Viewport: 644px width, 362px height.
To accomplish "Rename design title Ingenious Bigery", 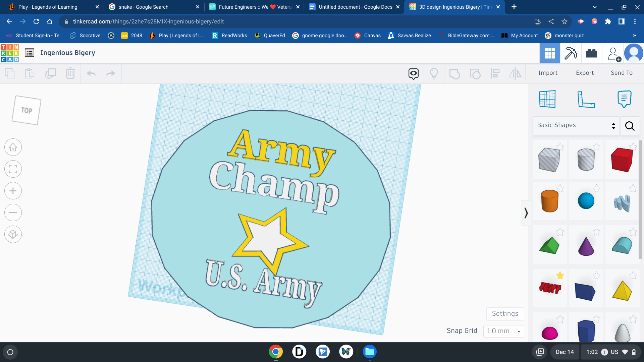I will coord(68,53).
